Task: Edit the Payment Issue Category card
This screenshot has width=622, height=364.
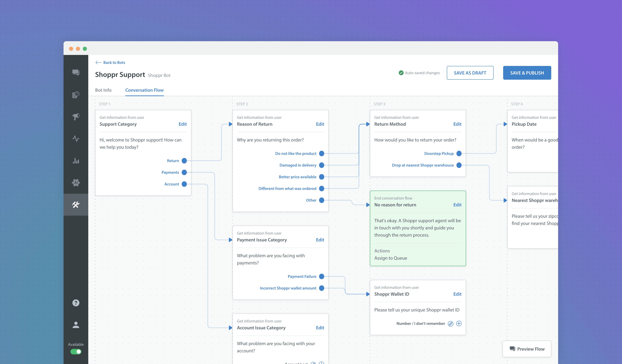Action: coord(320,240)
